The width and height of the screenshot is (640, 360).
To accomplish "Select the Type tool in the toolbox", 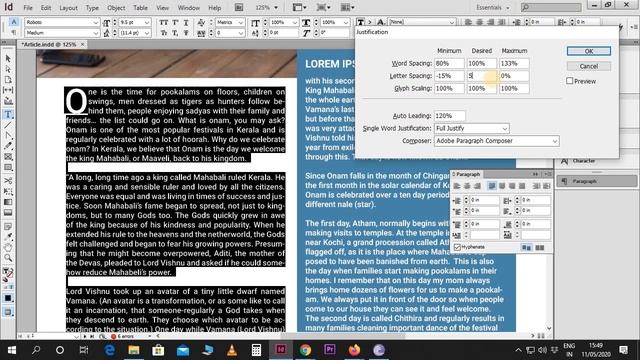I will [x=8, y=115].
